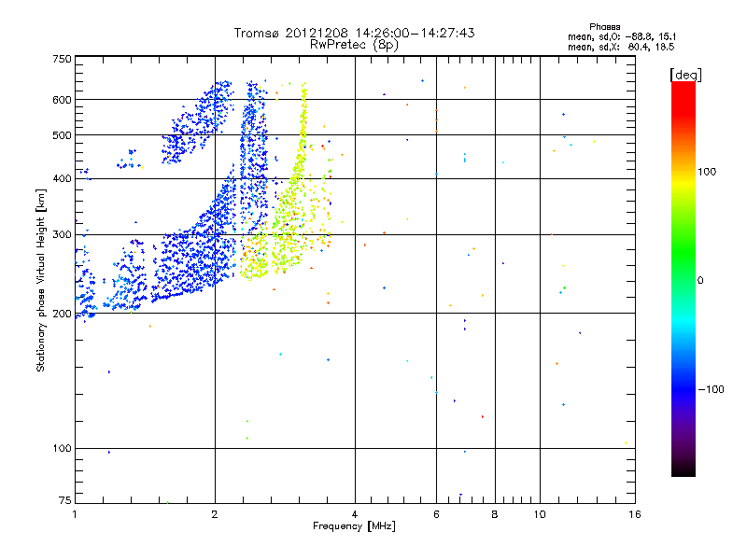The height and width of the screenshot is (560, 747).
Task: Click the '-100' colorbar tick label
Action: coord(711,389)
